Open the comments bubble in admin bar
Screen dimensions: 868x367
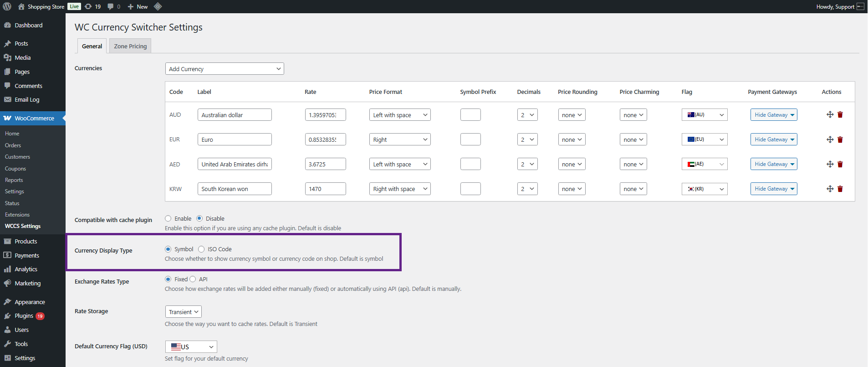114,6
